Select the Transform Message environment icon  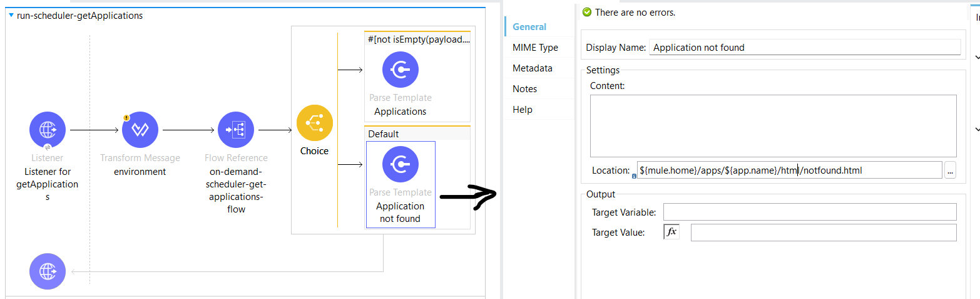pos(140,130)
